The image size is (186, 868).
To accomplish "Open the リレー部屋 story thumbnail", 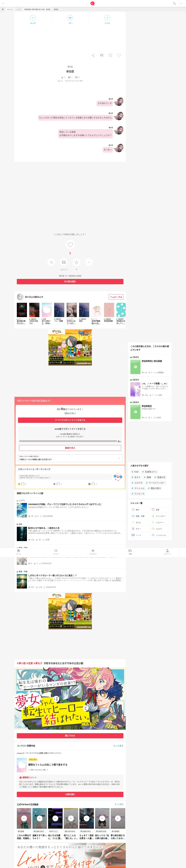I will coord(59,310).
